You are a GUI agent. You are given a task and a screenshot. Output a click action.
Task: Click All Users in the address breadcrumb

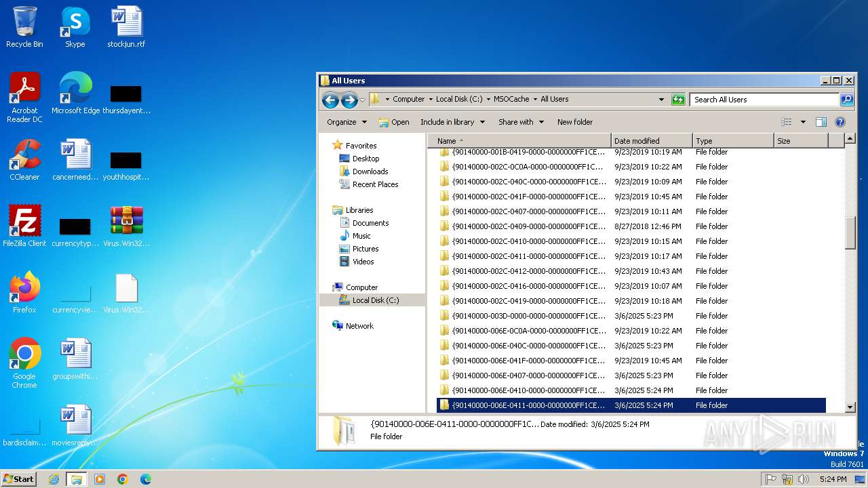coord(554,99)
